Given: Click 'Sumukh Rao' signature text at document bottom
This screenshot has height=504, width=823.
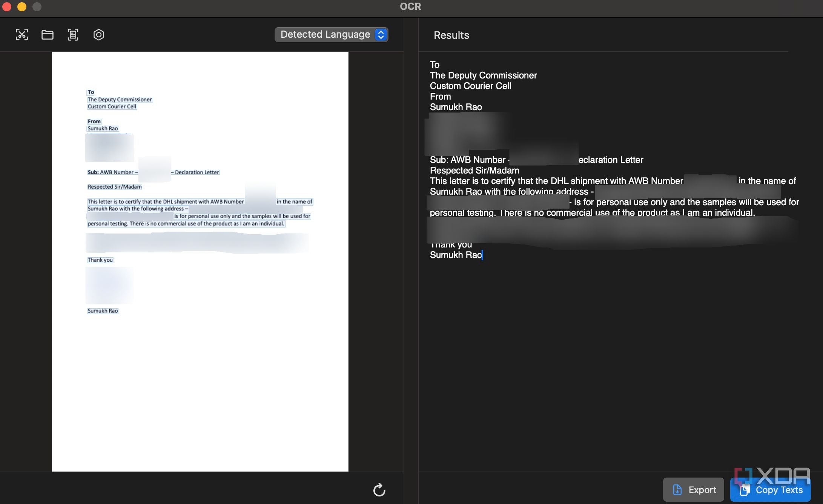Looking at the screenshot, I should 103,311.
